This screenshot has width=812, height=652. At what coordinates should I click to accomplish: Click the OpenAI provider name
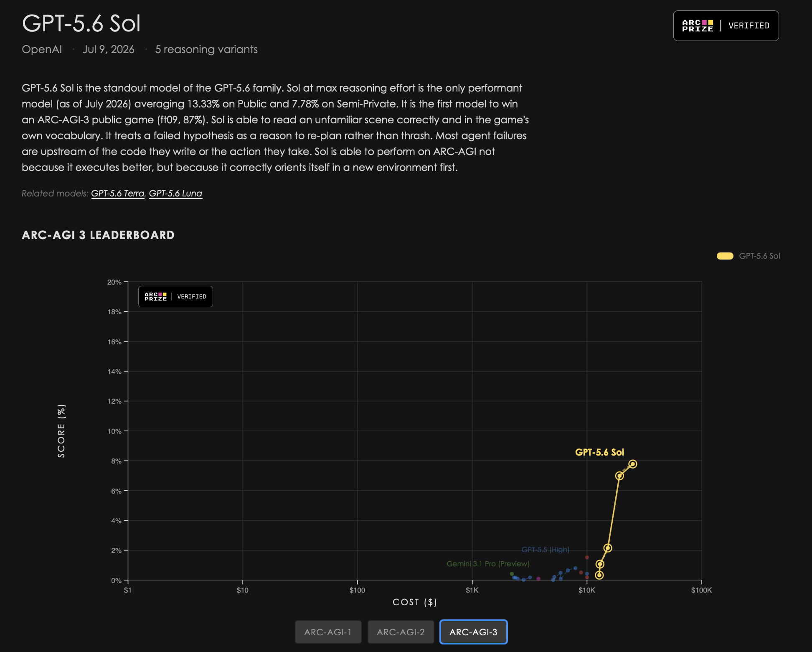click(x=42, y=49)
